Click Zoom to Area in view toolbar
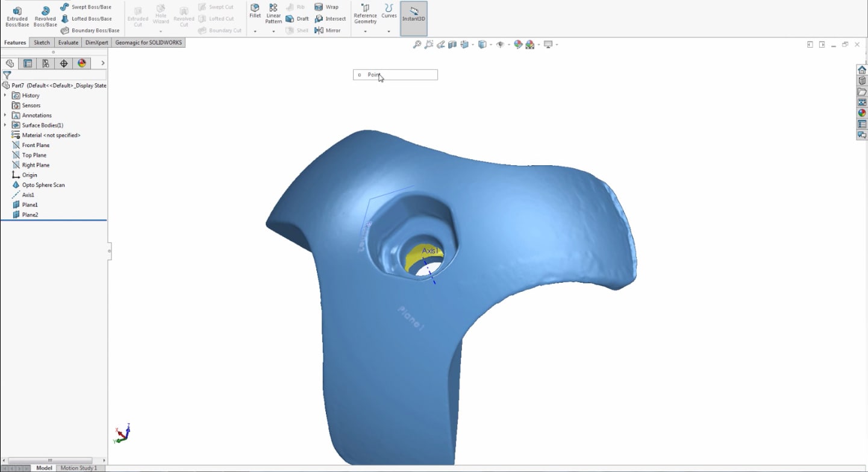868x472 pixels. (429, 45)
